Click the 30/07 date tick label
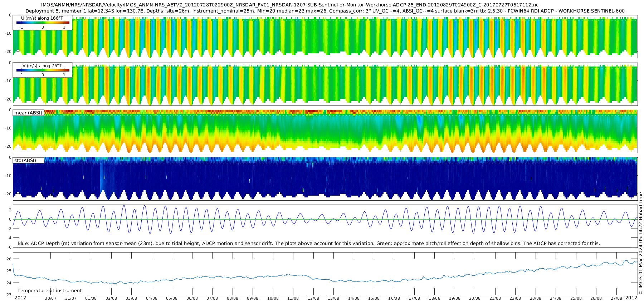 tap(50, 298)
